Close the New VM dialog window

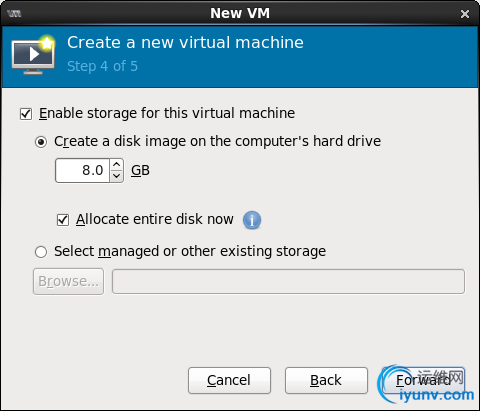coord(465,14)
